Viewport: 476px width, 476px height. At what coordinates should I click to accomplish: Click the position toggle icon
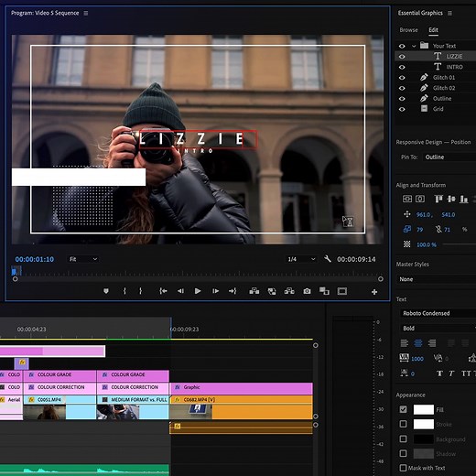click(x=407, y=214)
